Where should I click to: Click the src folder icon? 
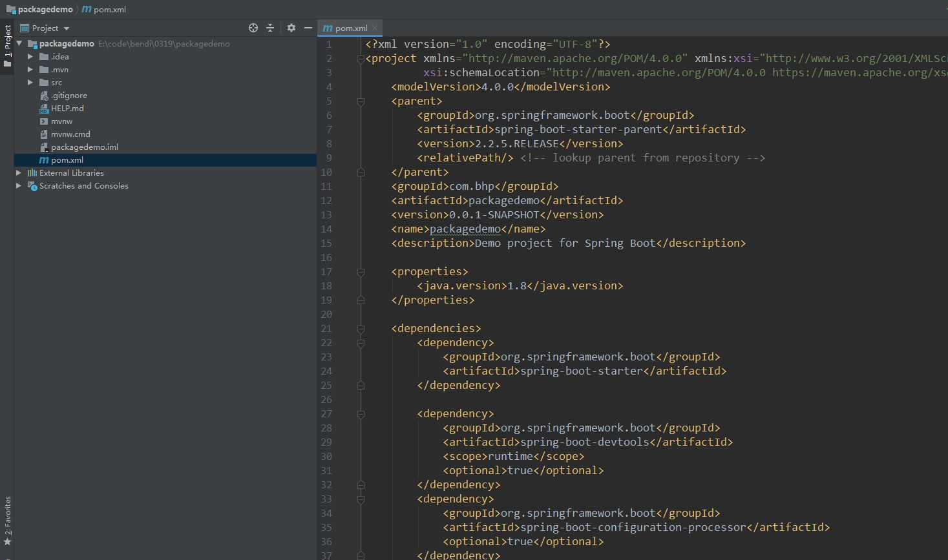coord(44,82)
